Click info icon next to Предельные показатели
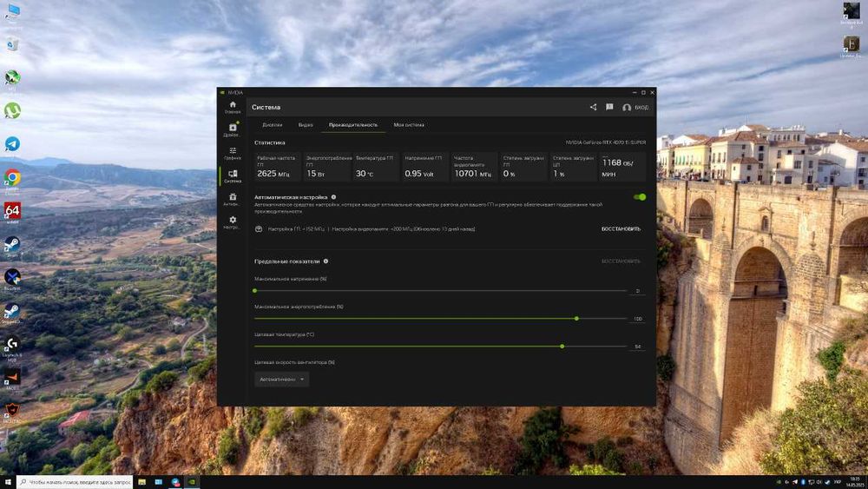 (325, 261)
